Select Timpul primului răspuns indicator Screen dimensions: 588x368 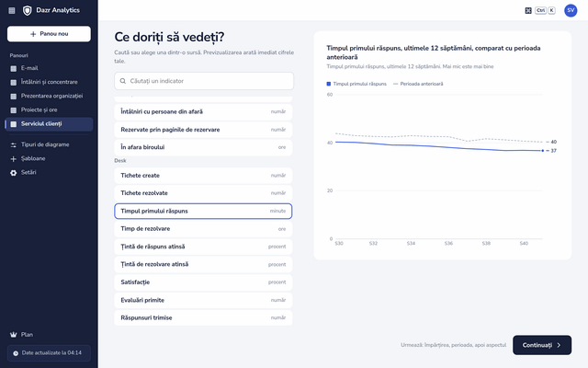(x=203, y=211)
